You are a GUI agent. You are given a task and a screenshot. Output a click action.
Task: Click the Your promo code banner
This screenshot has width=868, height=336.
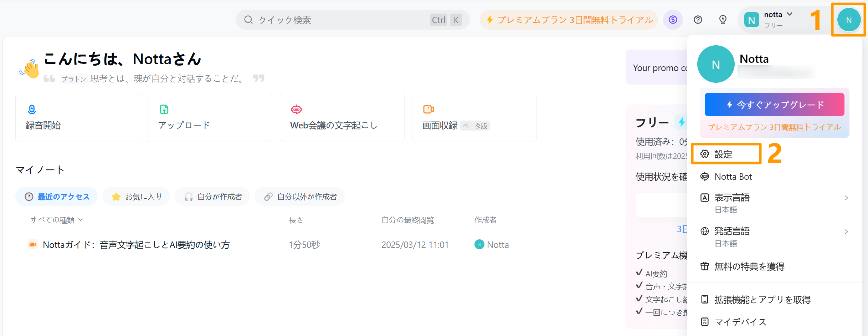(x=657, y=67)
